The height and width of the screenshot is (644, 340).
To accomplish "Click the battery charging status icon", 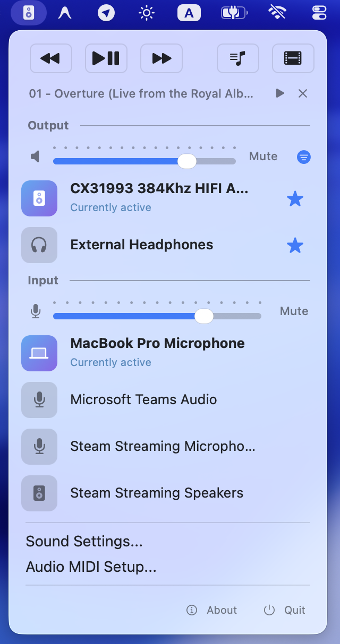I will [234, 13].
